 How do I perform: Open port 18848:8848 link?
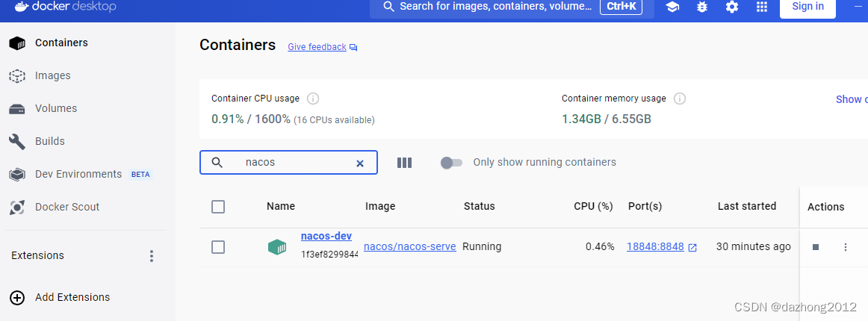(655, 246)
